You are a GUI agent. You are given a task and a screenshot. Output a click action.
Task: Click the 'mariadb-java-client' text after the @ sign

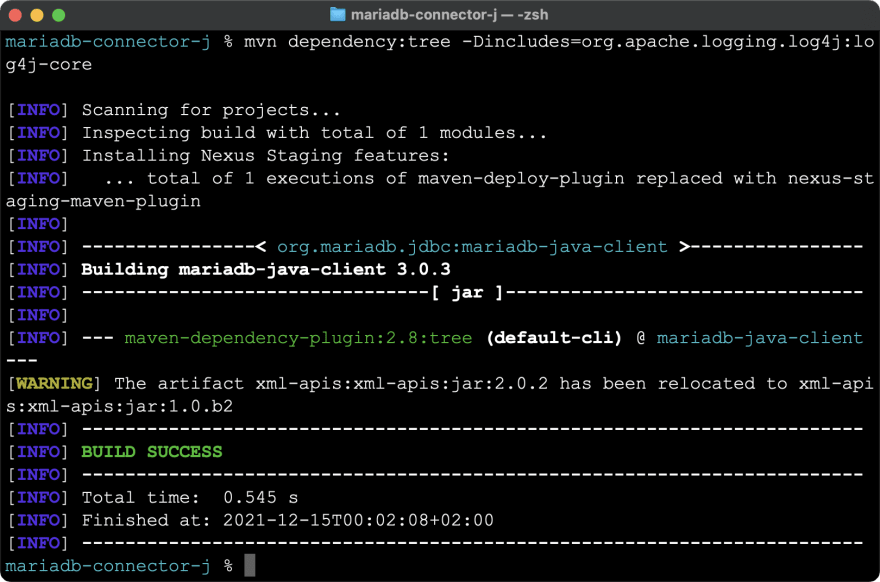(759, 338)
